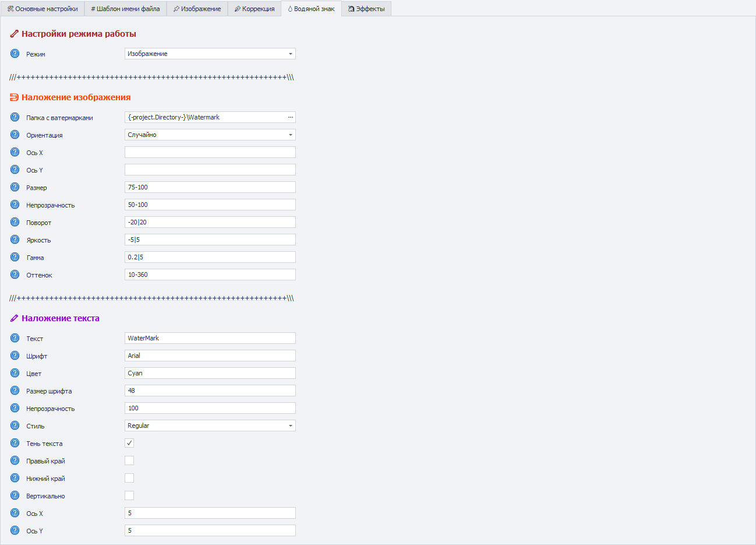The height and width of the screenshot is (545, 756).
Task: Click help icon beside Ориентация
Action: coord(15,135)
